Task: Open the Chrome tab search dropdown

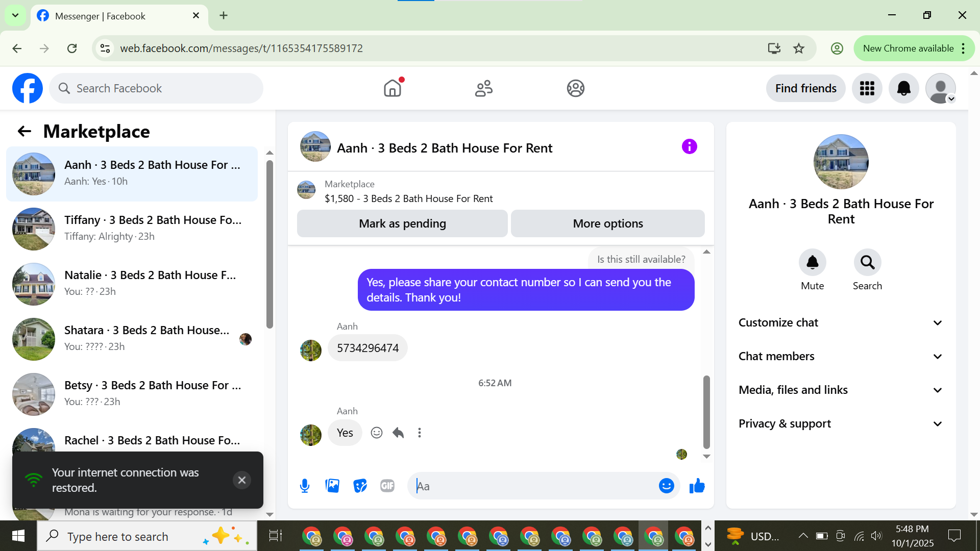Action: coord(15,15)
